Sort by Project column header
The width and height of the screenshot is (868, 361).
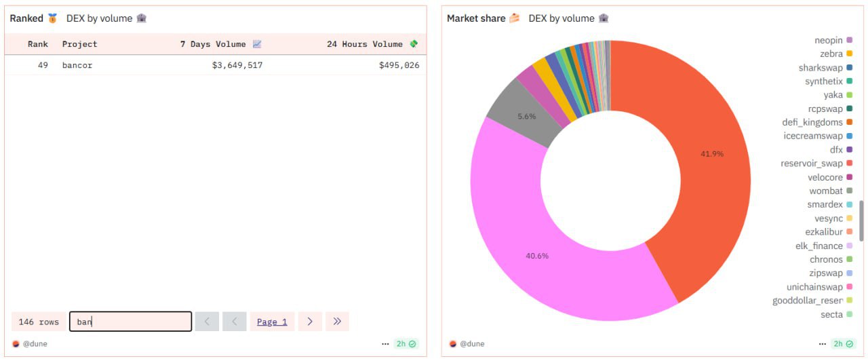coord(80,44)
